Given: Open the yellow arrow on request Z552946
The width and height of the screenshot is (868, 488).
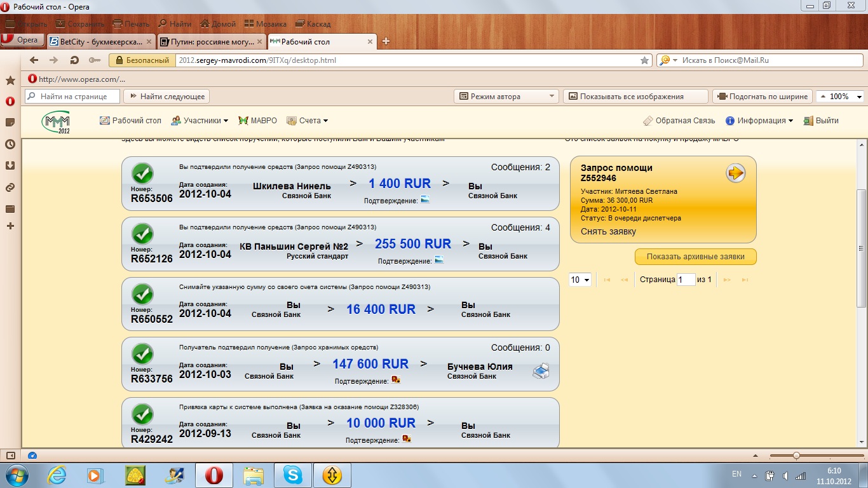Looking at the screenshot, I should [736, 173].
